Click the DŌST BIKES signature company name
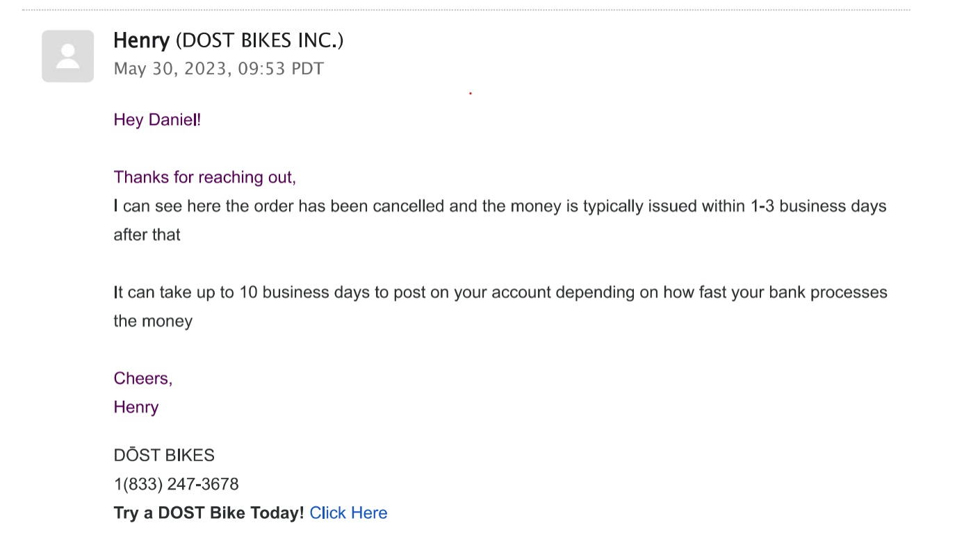Viewport: 980px width, 555px height. (164, 455)
